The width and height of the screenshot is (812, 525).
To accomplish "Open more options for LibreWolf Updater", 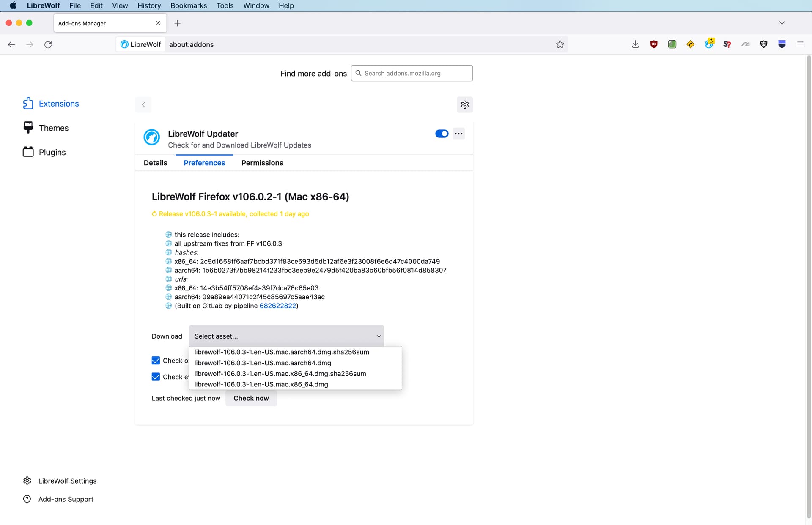I will (x=459, y=134).
